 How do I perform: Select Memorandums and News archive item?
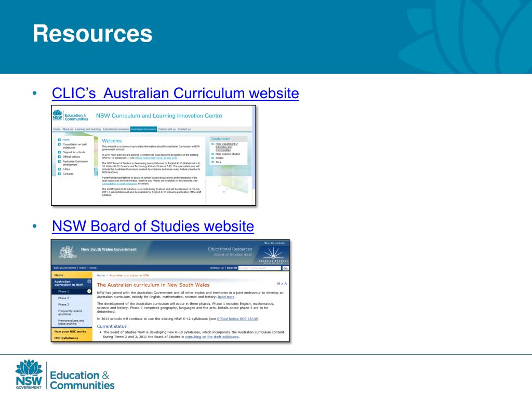pos(72,322)
